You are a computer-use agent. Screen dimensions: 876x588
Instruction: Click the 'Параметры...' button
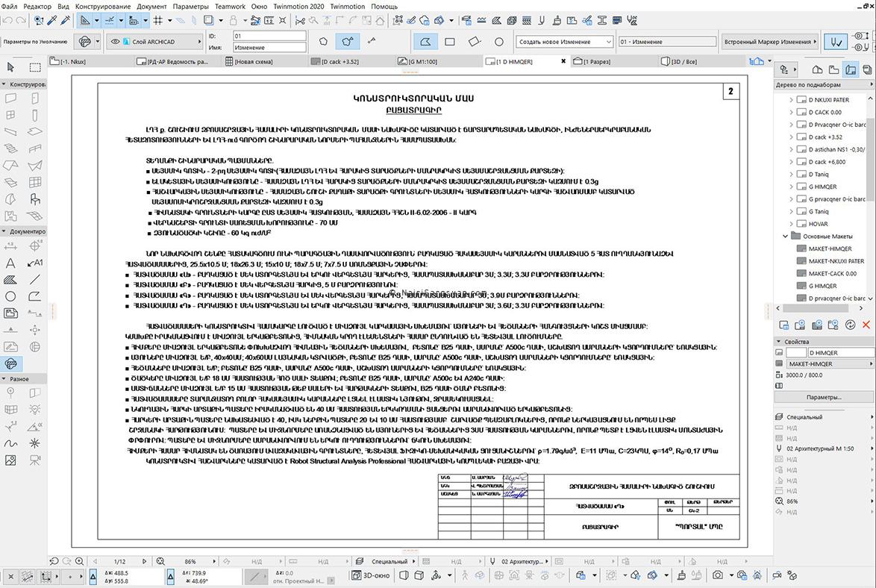[x=824, y=398]
